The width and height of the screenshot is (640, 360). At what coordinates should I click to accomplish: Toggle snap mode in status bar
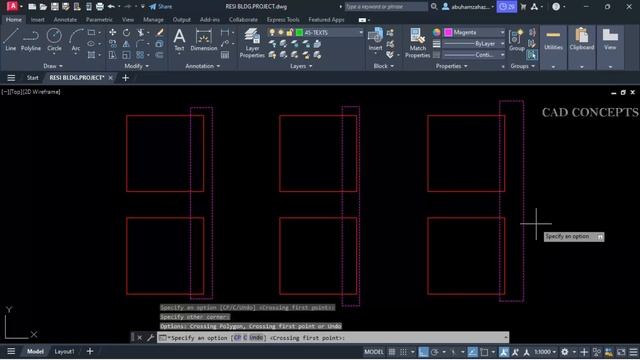[x=403, y=352]
